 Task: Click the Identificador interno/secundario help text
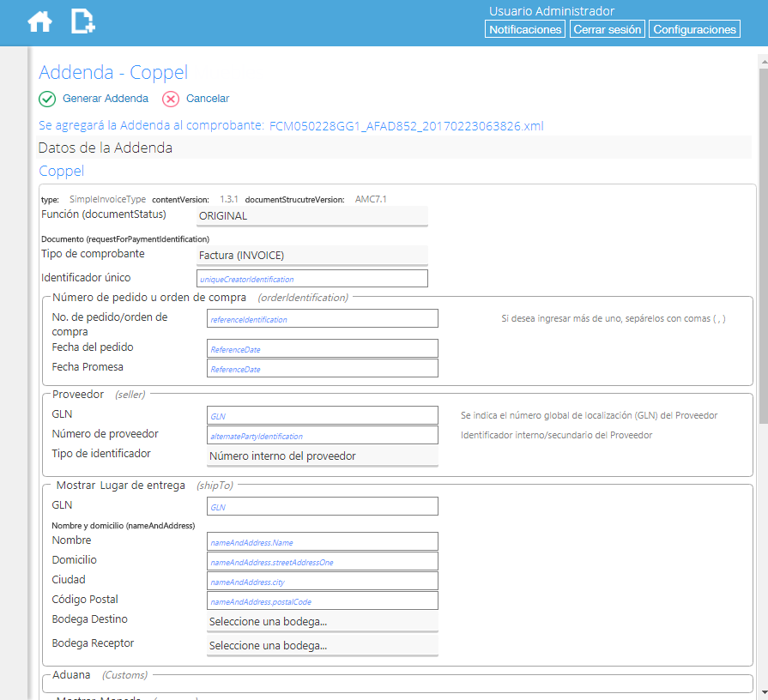[556, 435]
